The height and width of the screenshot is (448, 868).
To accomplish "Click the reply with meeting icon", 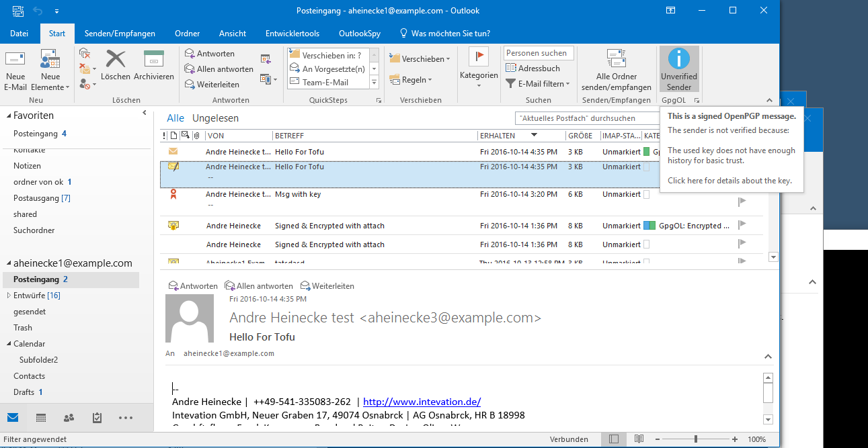I will 266,58.
